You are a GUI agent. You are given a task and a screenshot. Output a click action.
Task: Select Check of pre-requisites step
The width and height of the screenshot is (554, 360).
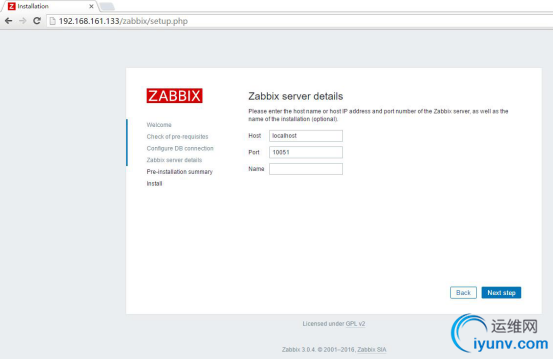[x=177, y=136]
